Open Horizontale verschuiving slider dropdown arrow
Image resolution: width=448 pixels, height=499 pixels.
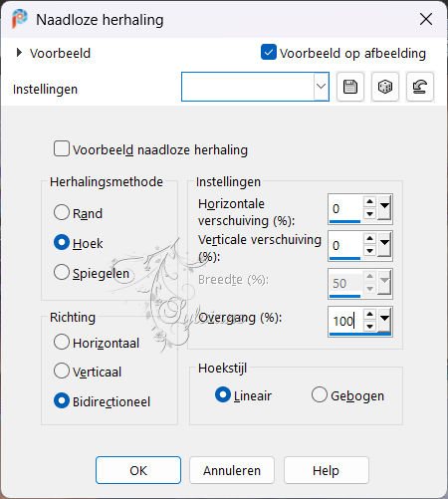pyautogui.click(x=384, y=207)
